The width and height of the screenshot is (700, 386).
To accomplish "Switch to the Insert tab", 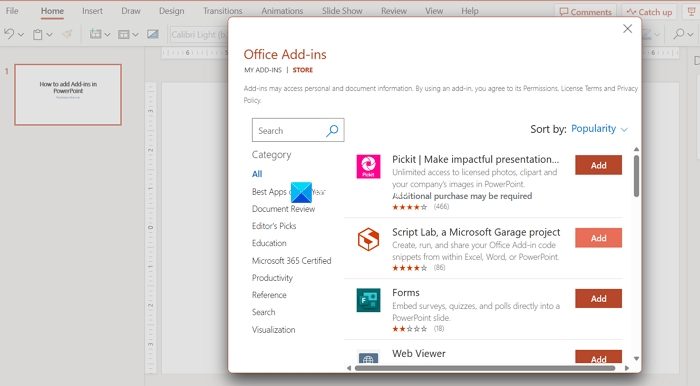I will coord(92,11).
